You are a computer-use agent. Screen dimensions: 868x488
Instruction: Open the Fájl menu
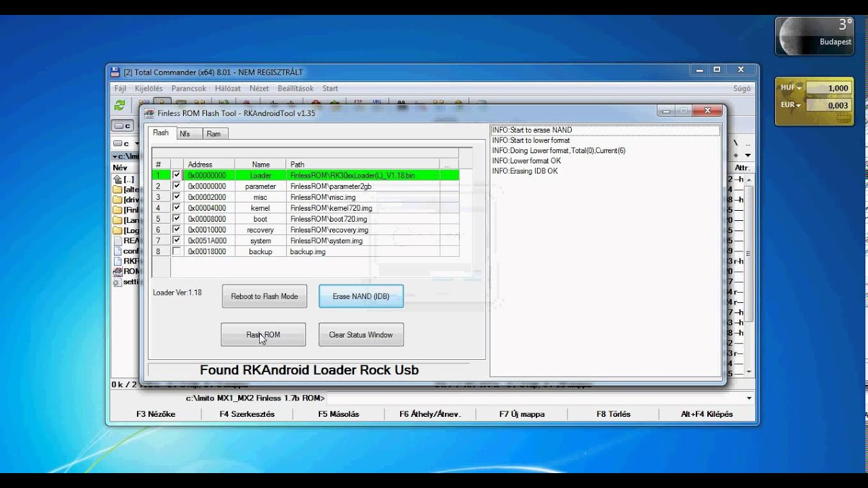click(120, 88)
